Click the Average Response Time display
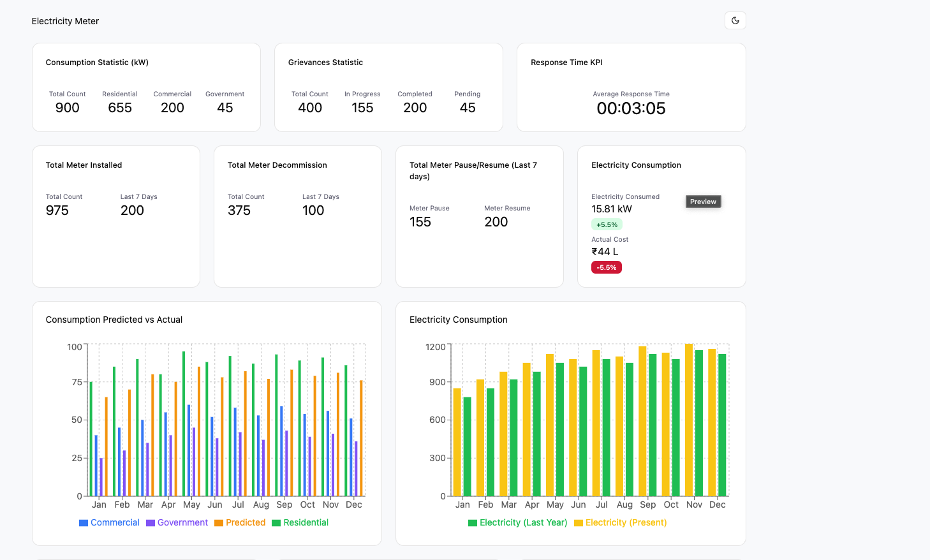 [631, 108]
